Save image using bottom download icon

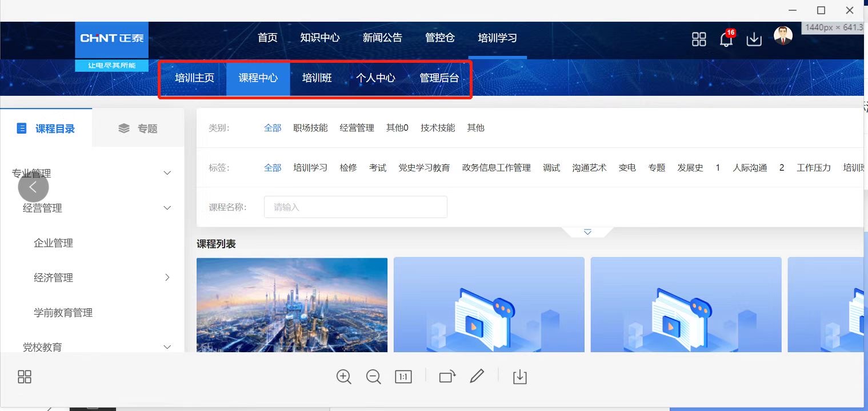[519, 377]
